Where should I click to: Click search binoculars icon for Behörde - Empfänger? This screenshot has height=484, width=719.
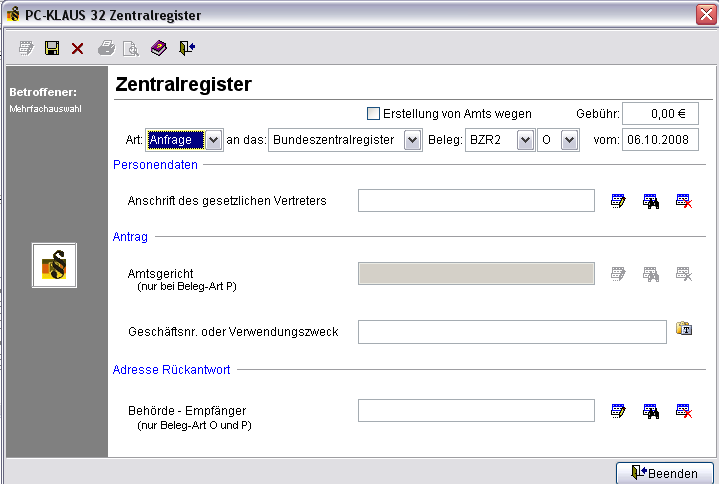coord(651,410)
